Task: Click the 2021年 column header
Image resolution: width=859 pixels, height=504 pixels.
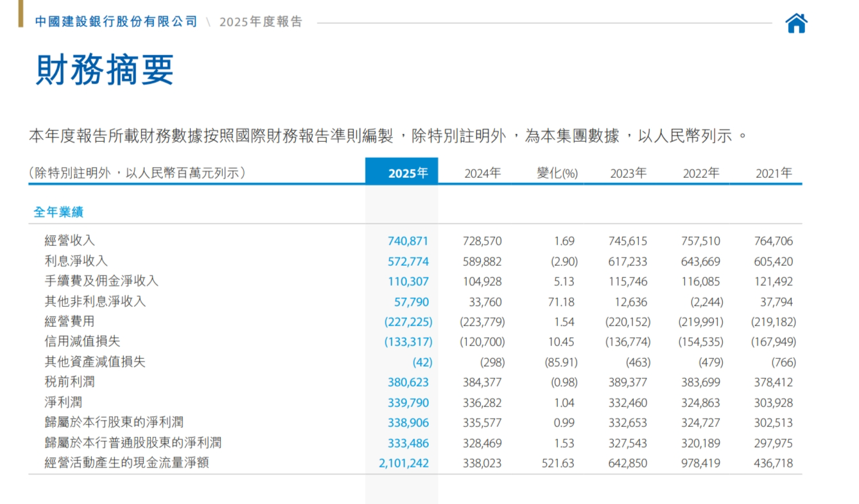Action: pos(774,173)
